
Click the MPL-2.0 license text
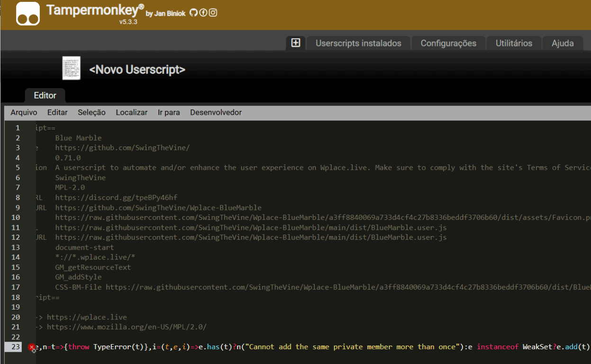(70, 188)
